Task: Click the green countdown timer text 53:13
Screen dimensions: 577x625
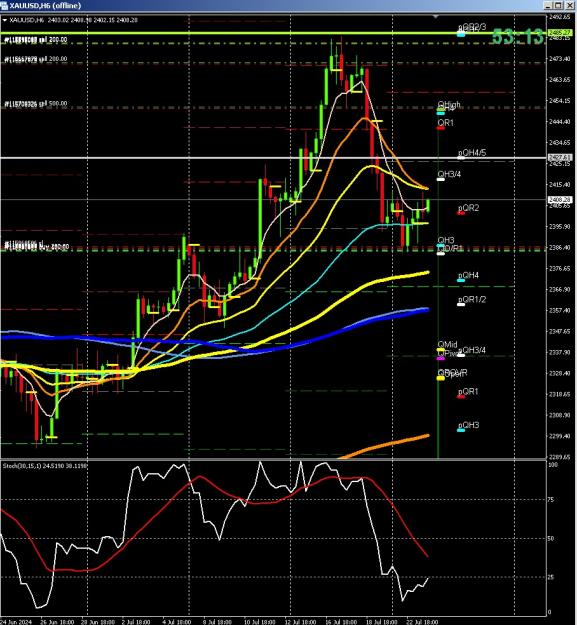Action: (x=517, y=37)
